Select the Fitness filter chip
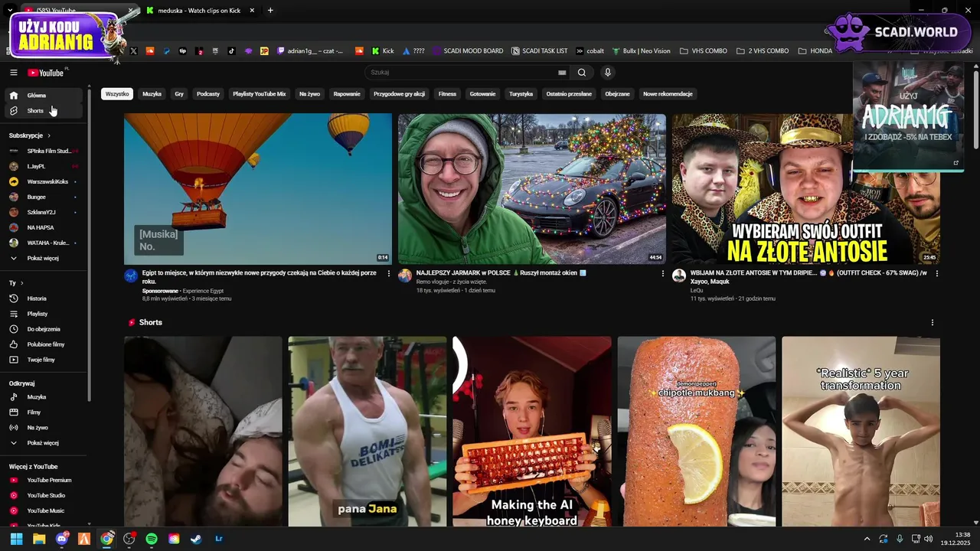Viewport: 980px width, 551px height. tap(447, 94)
